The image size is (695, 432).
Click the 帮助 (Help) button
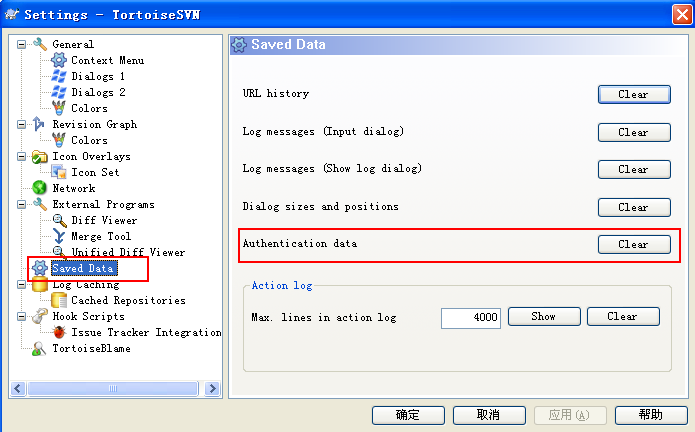tap(651, 415)
